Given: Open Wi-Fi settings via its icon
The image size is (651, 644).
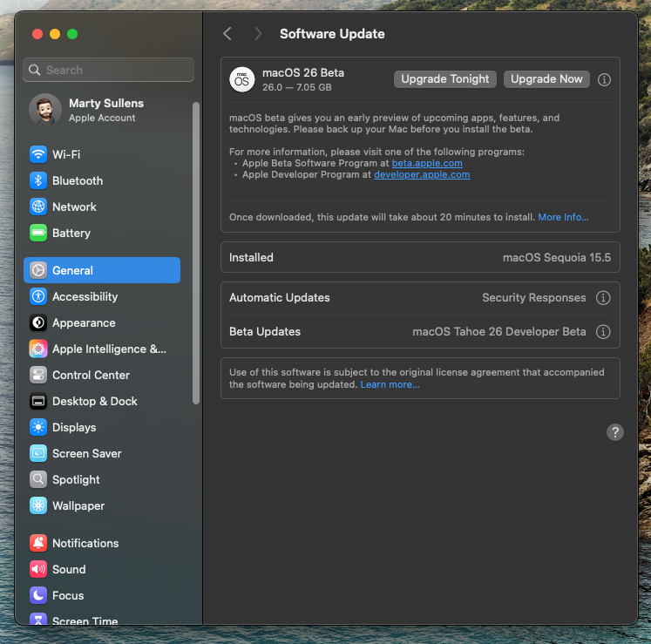Looking at the screenshot, I should [38, 154].
